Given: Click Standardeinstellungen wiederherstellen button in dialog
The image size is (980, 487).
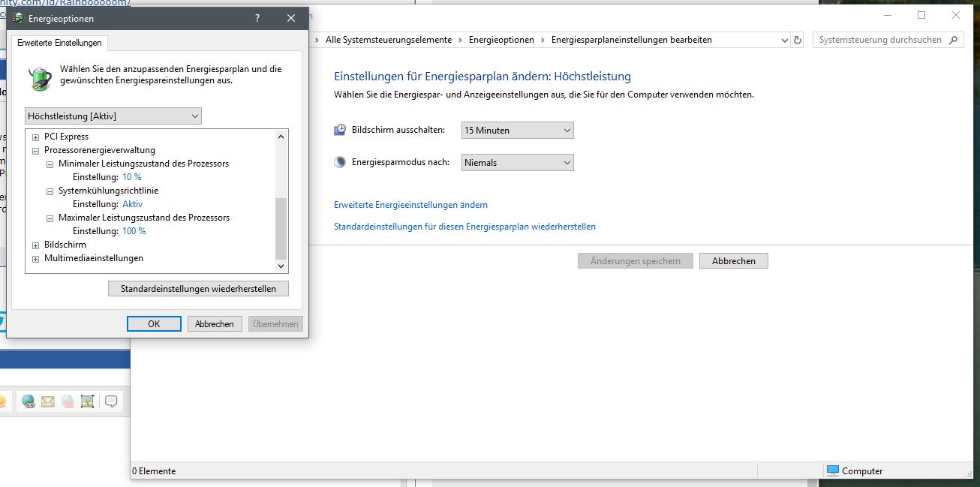Looking at the screenshot, I should [x=198, y=289].
